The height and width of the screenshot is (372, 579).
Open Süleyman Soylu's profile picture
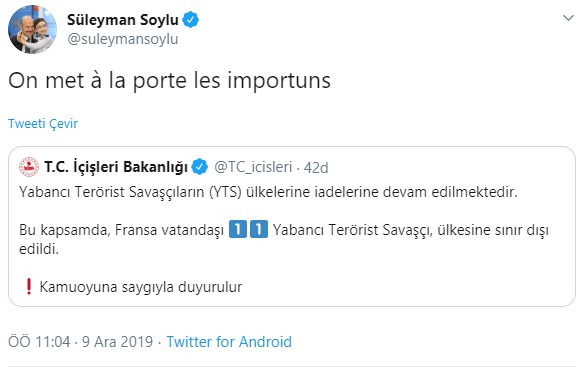click(x=32, y=30)
